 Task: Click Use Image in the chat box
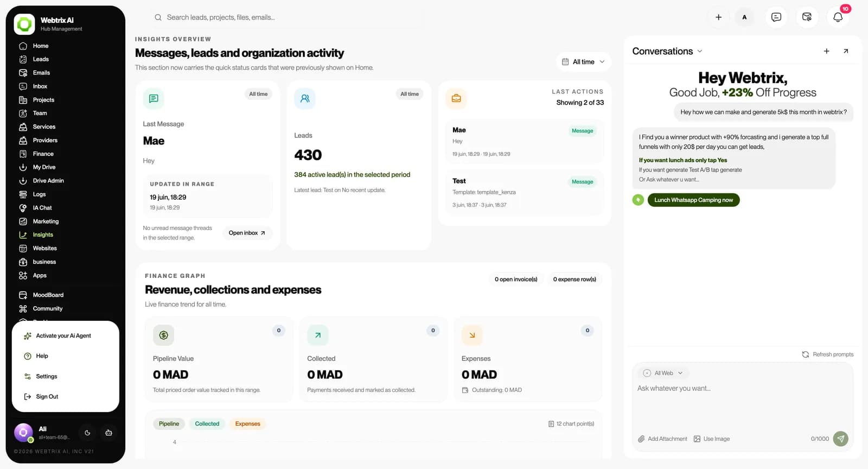click(712, 439)
